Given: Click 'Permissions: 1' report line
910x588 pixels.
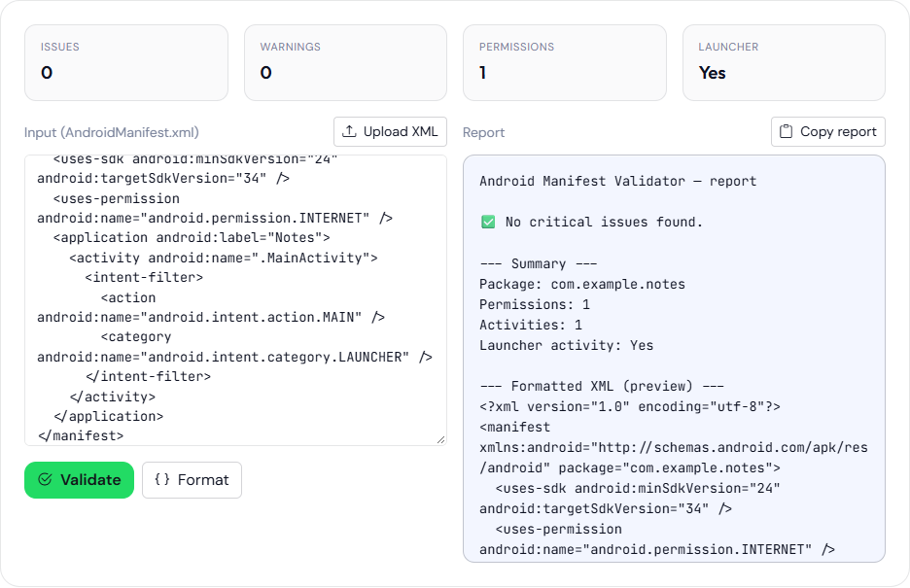Looking at the screenshot, I should 535,304.
